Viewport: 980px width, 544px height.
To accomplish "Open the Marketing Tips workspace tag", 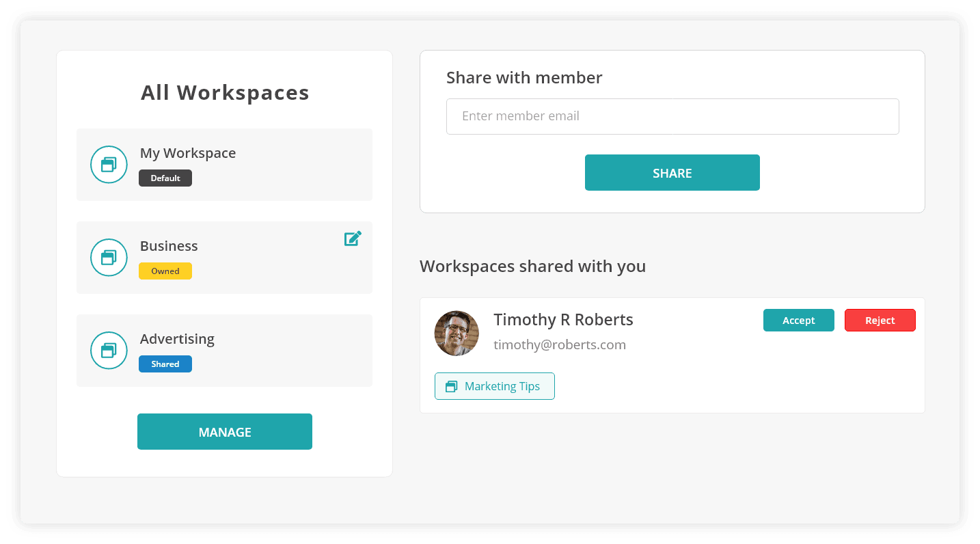I will point(495,386).
